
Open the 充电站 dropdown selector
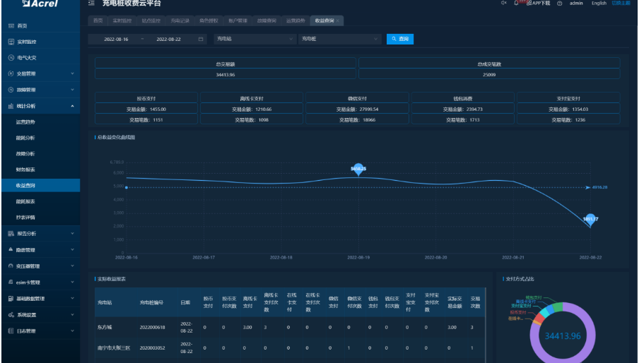(x=254, y=39)
